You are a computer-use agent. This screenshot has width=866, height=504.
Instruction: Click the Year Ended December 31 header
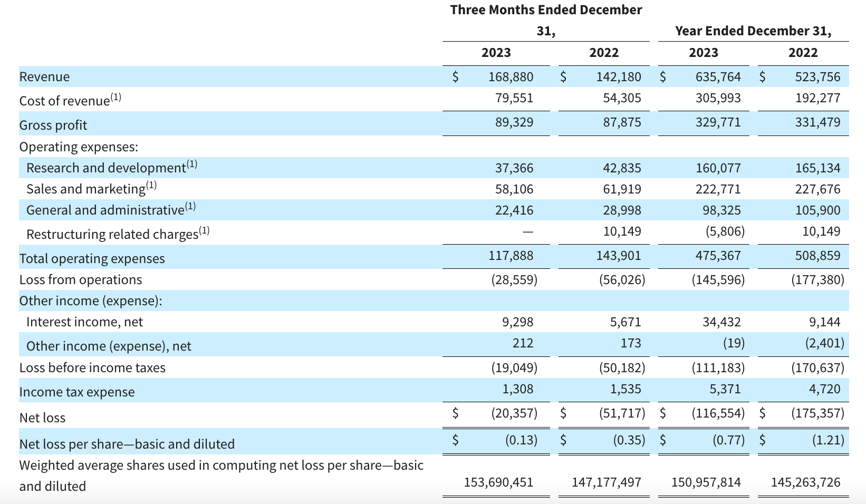click(753, 31)
